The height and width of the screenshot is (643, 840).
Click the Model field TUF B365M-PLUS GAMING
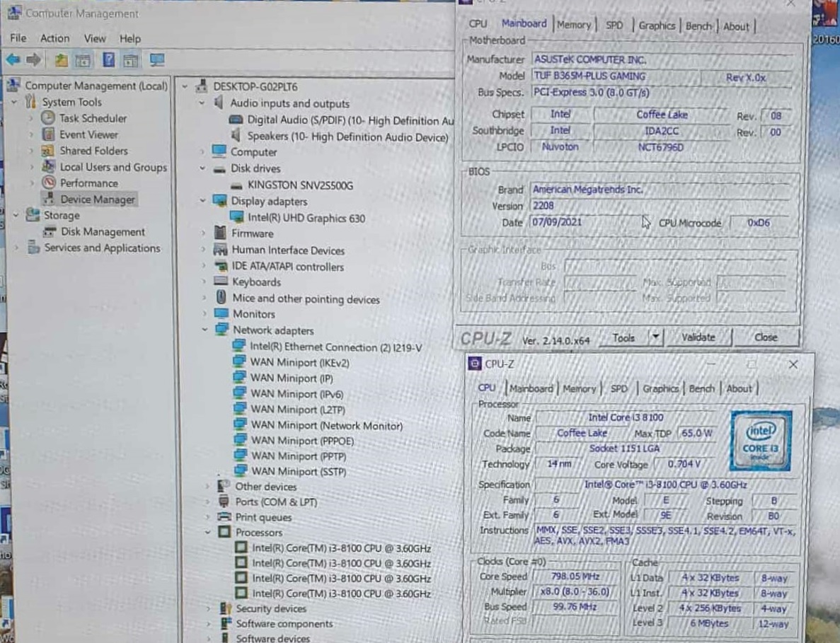pyautogui.click(x=615, y=76)
